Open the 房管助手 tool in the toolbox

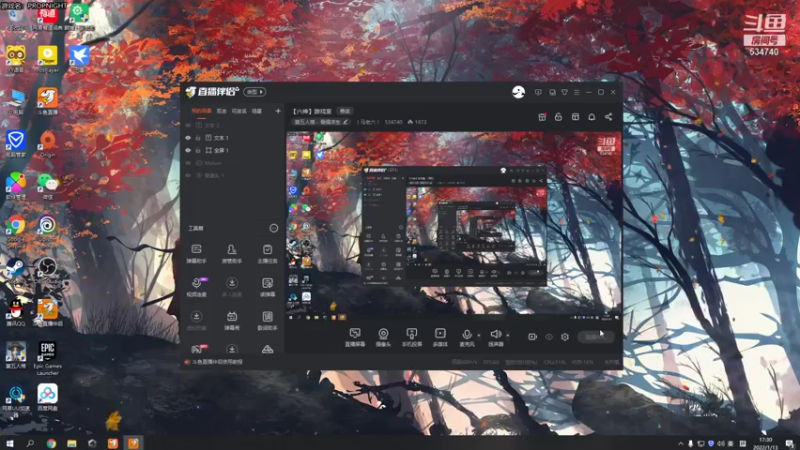[232, 253]
